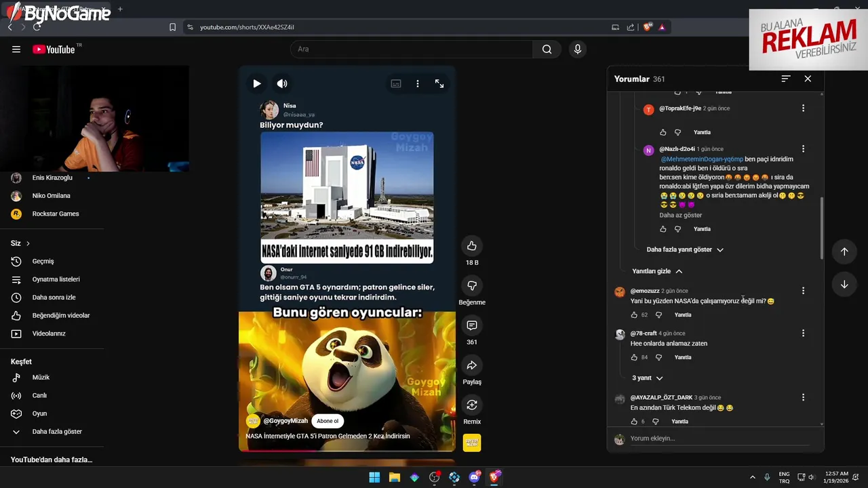Viewport: 868px width, 488px height.
Task: Open the Brave Shields icon in address bar
Action: [x=648, y=27]
